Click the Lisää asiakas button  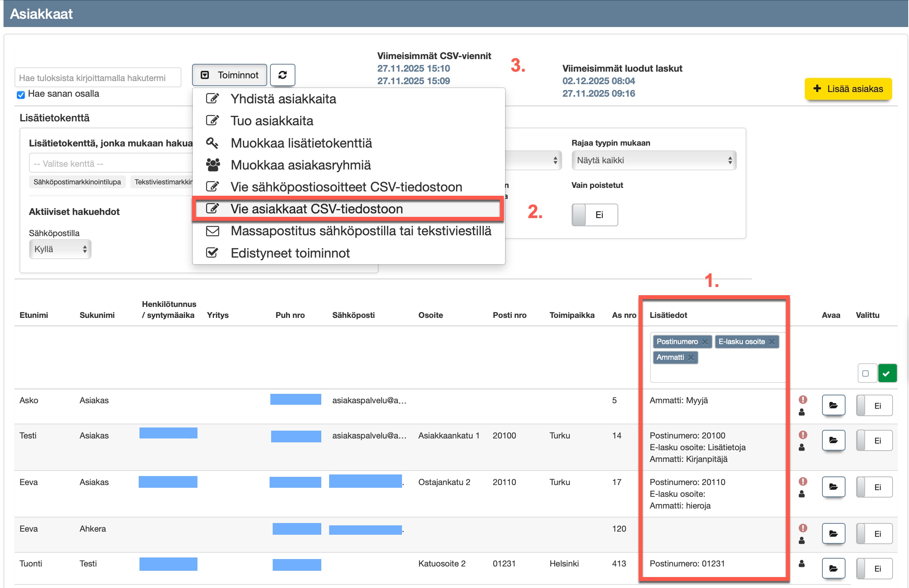(x=848, y=89)
